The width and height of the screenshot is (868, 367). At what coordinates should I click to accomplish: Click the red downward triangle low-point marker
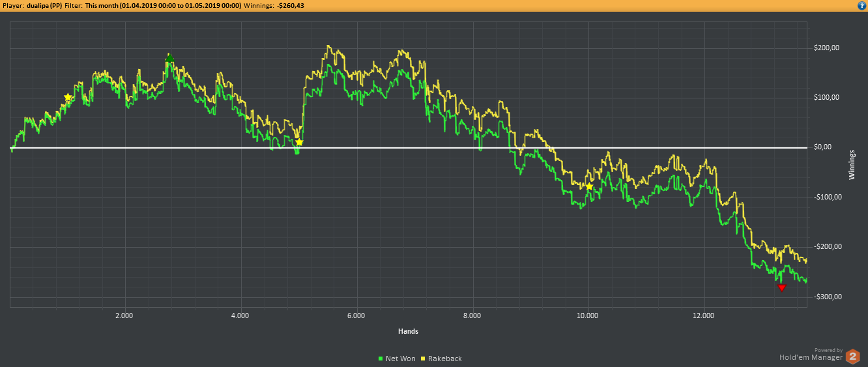pyautogui.click(x=782, y=287)
